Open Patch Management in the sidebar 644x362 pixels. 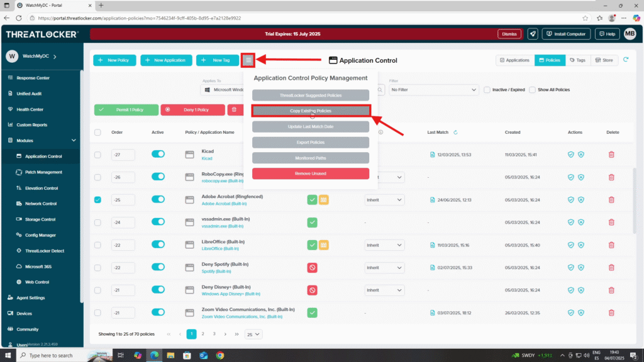click(x=43, y=172)
